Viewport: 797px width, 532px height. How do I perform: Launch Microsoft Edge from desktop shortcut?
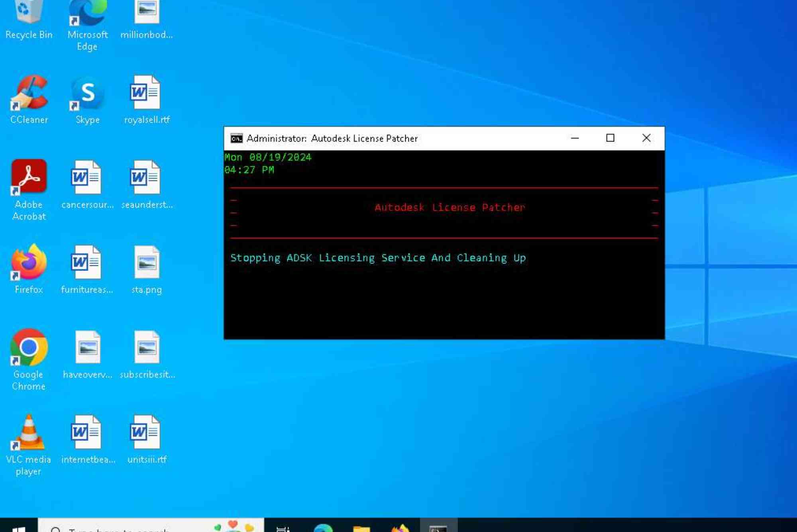[87, 24]
